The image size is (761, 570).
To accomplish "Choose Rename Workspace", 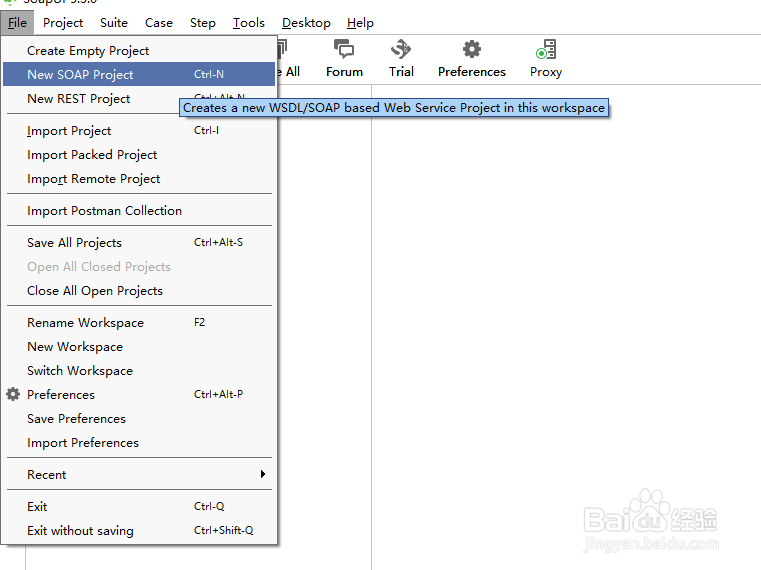I will pyautogui.click(x=139, y=322).
